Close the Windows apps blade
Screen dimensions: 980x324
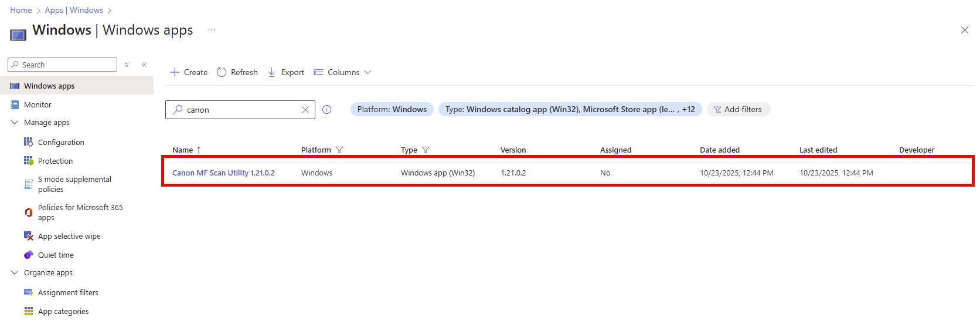(x=964, y=30)
